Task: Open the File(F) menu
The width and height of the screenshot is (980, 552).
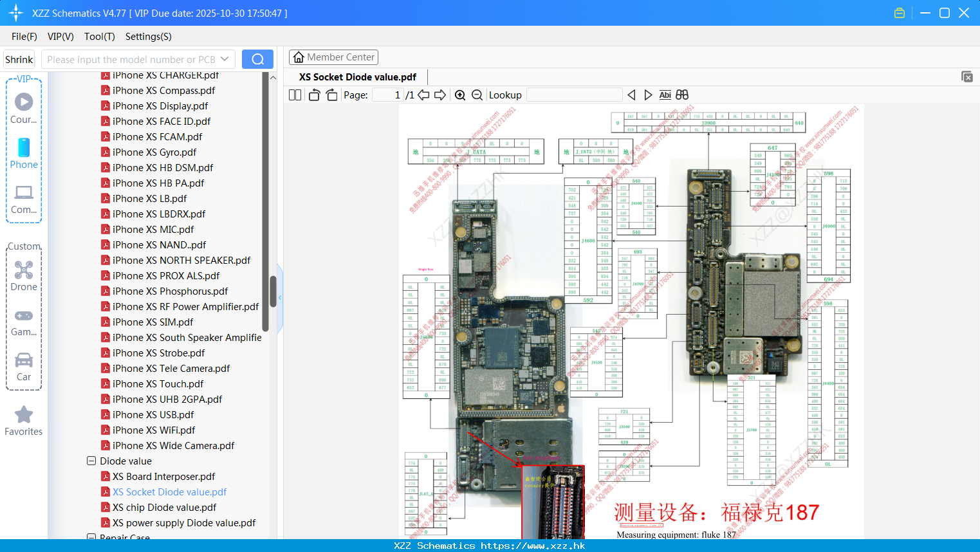Action: pyautogui.click(x=24, y=37)
